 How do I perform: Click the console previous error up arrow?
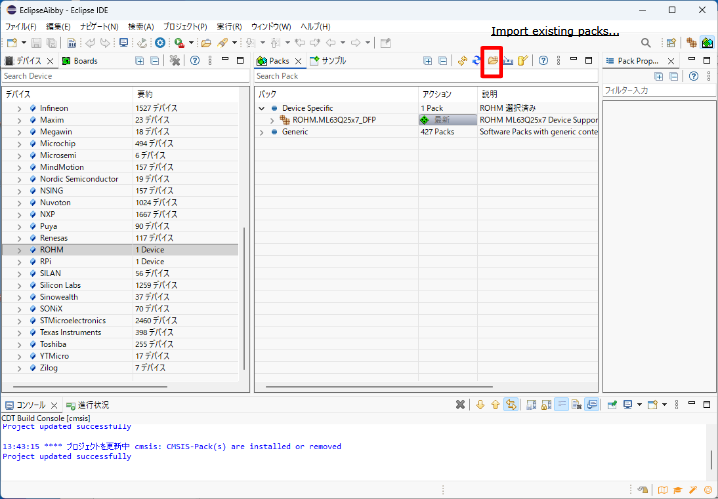click(495, 405)
